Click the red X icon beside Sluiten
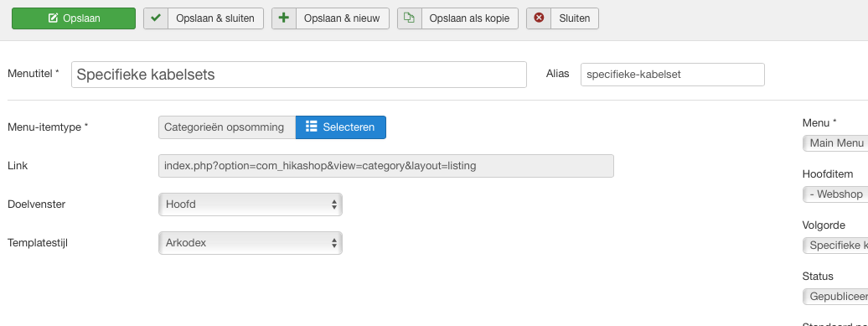The height and width of the screenshot is (326, 868). [x=539, y=18]
